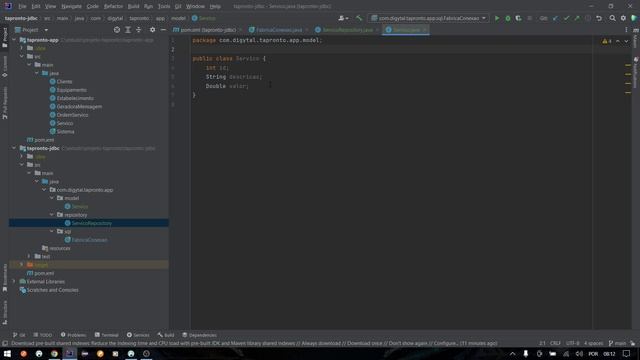Click the build hammer icon
The height and width of the screenshot is (360, 640).
359,18
